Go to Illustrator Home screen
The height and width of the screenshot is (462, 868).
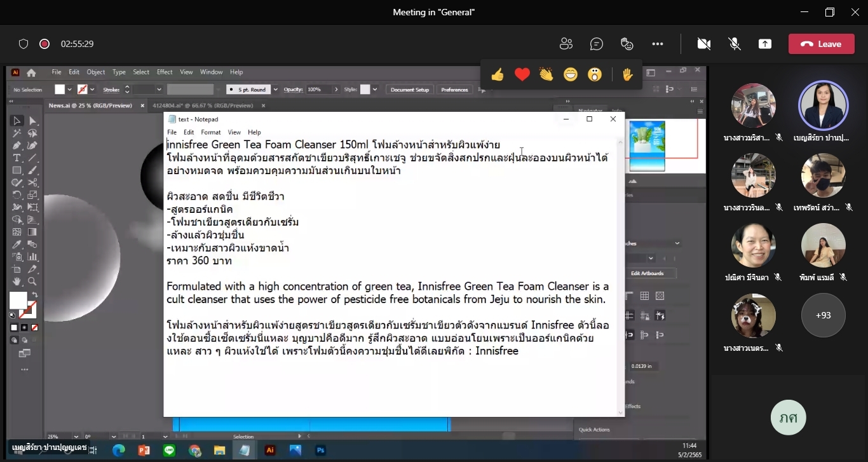[x=31, y=72]
